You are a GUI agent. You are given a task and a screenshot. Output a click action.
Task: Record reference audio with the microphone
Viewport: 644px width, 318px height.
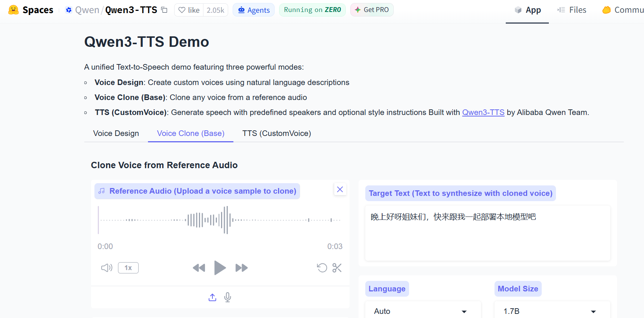227,297
